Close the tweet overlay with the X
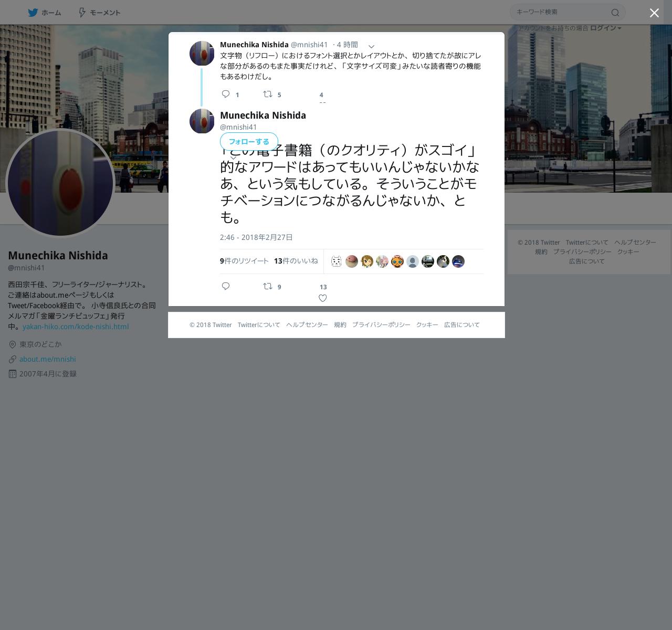672x630 pixels. click(x=654, y=13)
